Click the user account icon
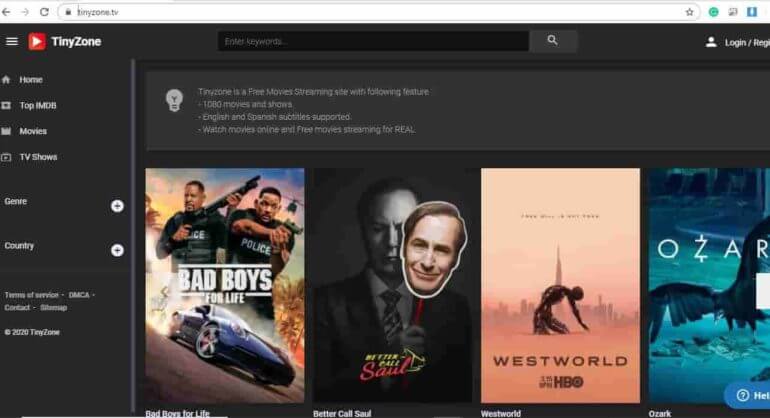Image resolution: width=770 pixels, height=418 pixels. click(711, 42)
